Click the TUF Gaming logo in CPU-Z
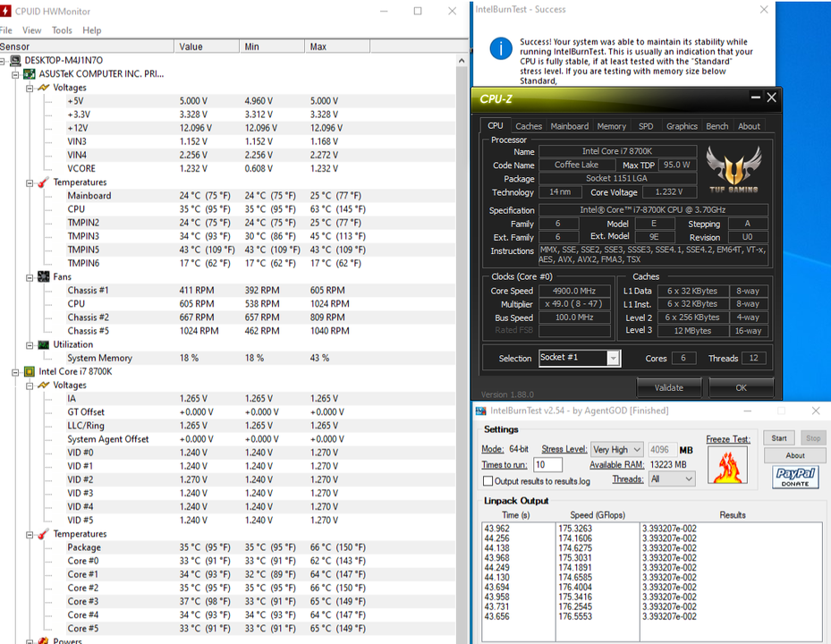The height and width of the screenshot is (644, 831). (x=734, y=170)
